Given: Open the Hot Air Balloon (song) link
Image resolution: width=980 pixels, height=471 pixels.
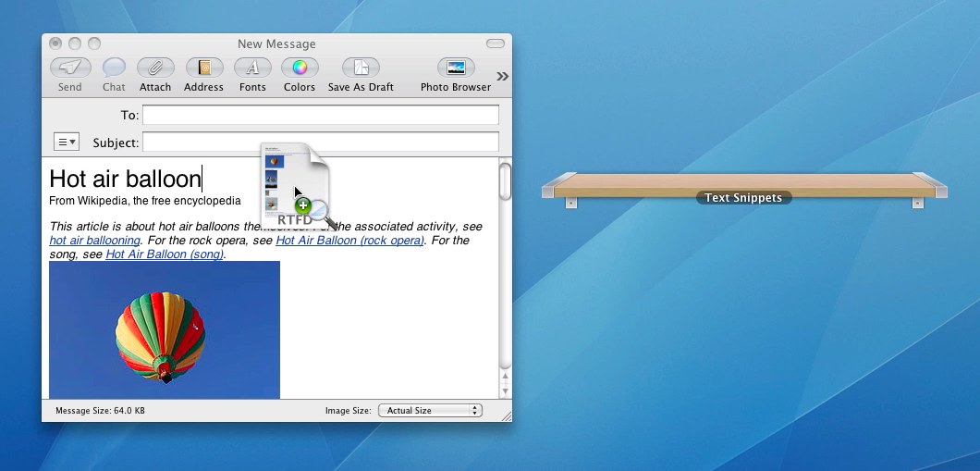Looking at the screenshot, I should coord(165,254).
